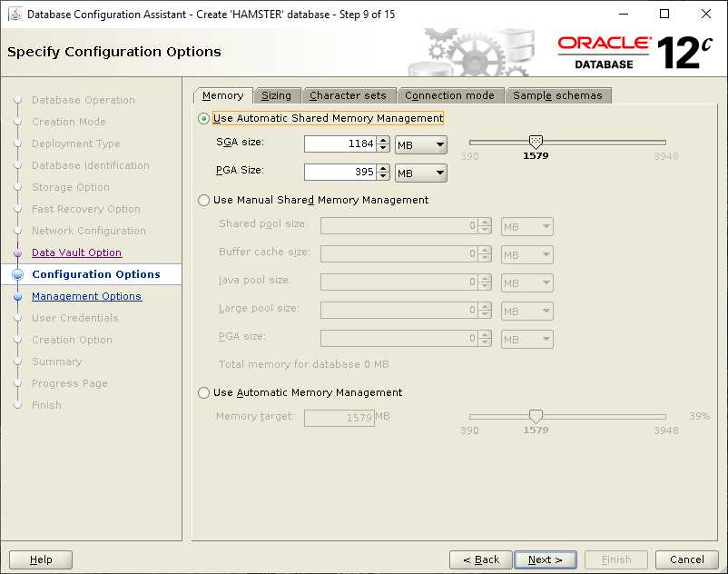Click the Management Options step bullet
The image size is (728, 574).
(x=17, y=296)
